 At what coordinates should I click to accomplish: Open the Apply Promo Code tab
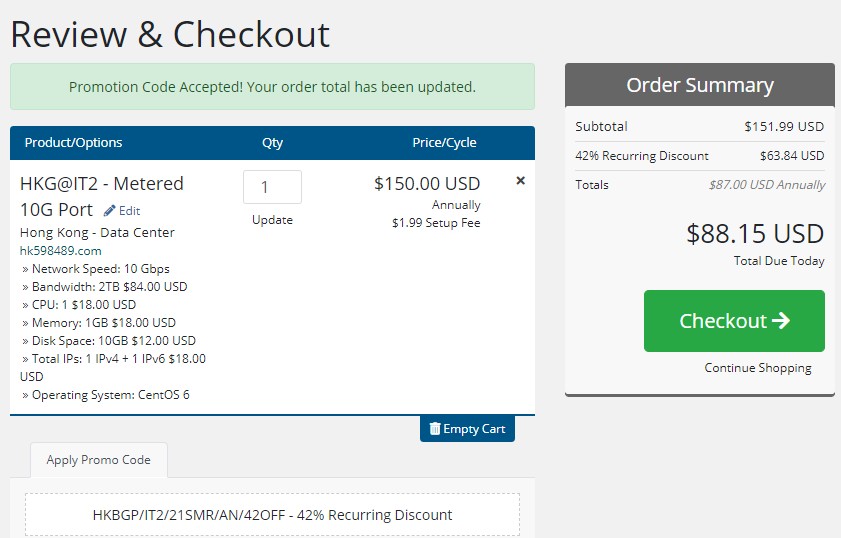point(98,460)
